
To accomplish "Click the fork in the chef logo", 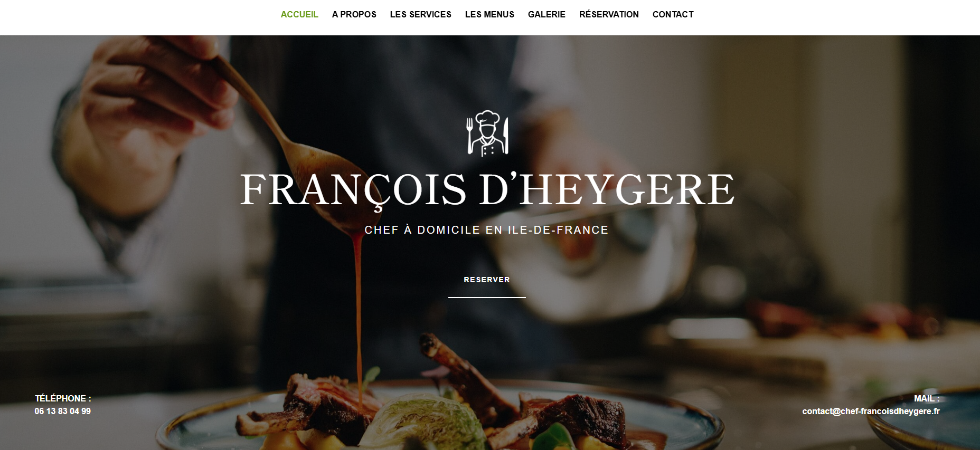I will [x=469, y=135].
